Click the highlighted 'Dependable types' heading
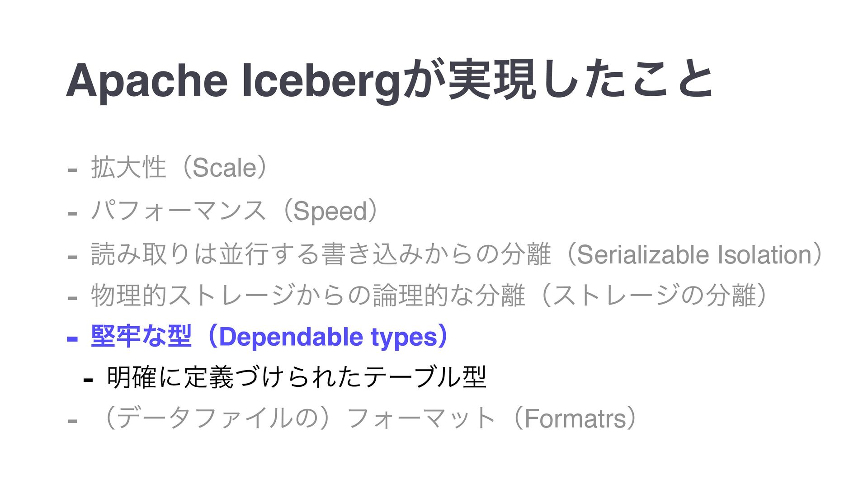The height and width of the screenshot is (488, 868). 328,338
